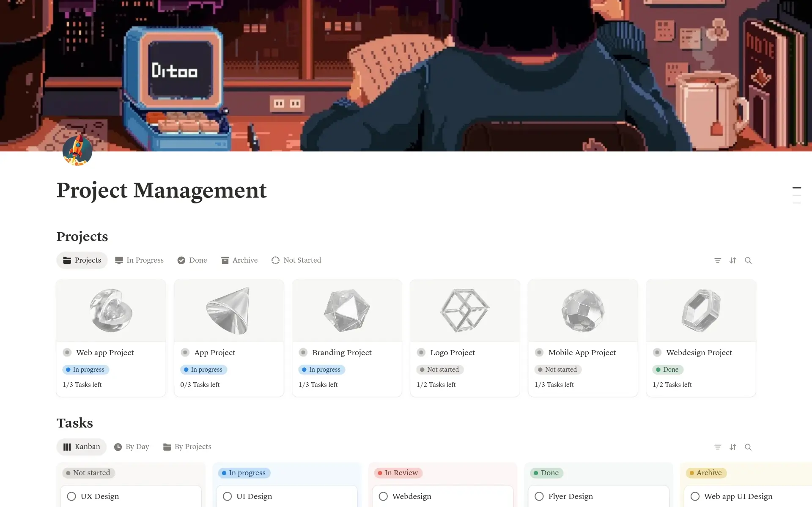The width and height of the screenshot is (812, 507).
Task: Open the Web app Project title
Action: click(105, 353)
